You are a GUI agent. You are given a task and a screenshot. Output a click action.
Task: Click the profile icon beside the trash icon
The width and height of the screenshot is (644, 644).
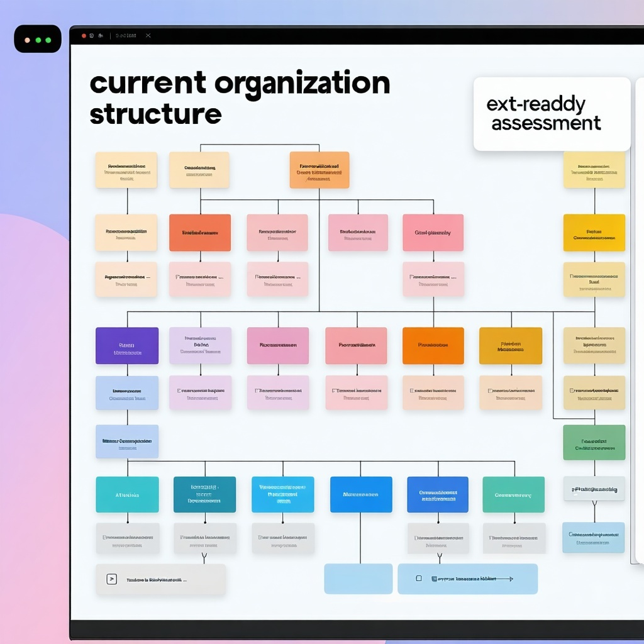pyautogui.click(x=99, y=36)
